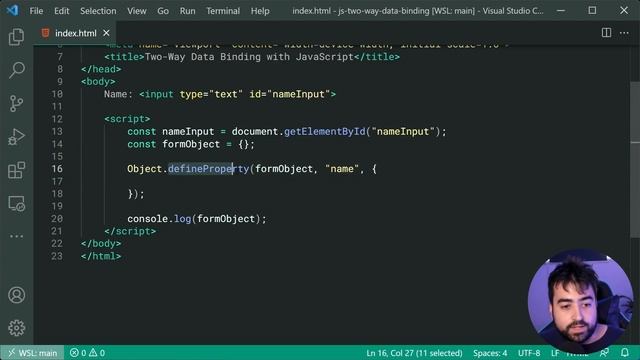Viewport: 640px width, 360px height.
Task: Click console.log(formObject) on line 20
Action: (196, 219)
